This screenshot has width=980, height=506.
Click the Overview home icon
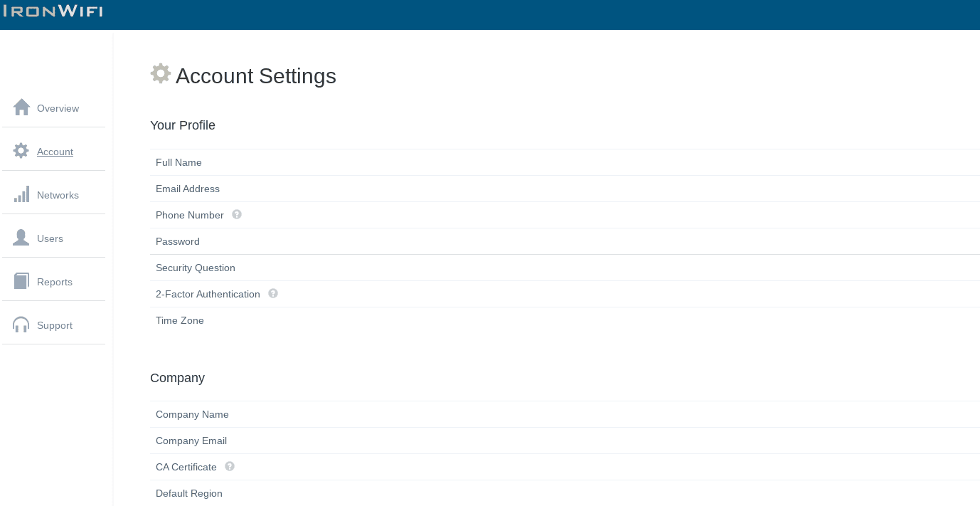pos(21,107)
